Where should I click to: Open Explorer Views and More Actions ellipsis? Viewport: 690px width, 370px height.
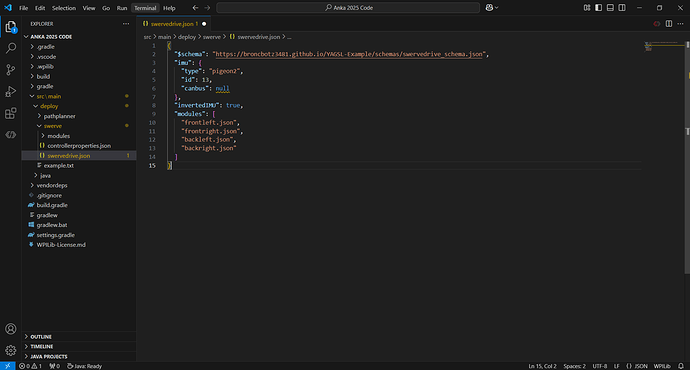pos(126,24)
